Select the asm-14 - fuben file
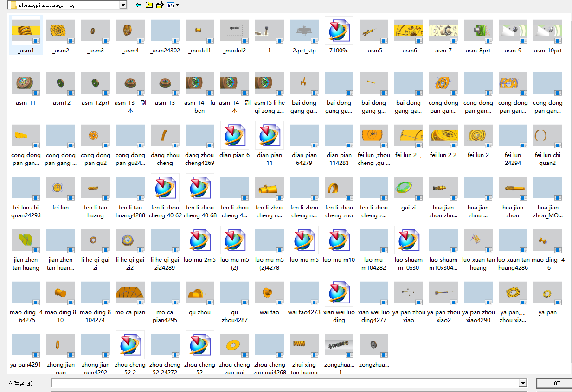 click(x=200, y=92)
